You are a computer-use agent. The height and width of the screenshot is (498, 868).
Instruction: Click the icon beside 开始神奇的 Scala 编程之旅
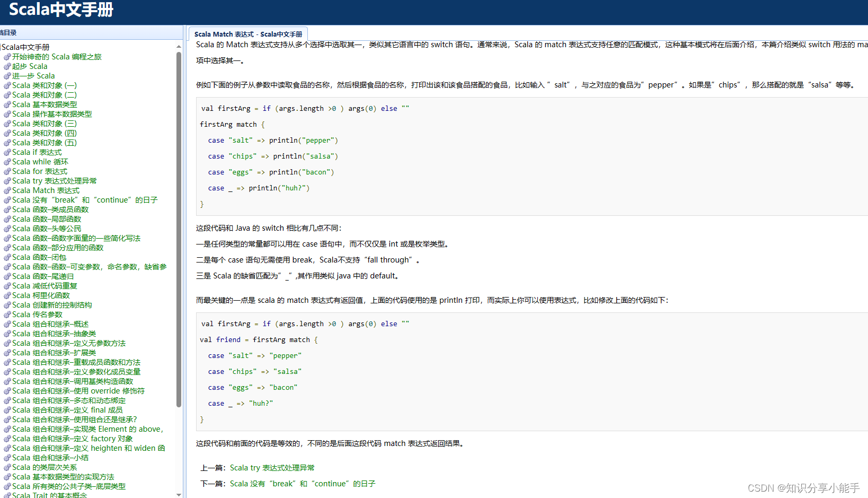[7, 57]
